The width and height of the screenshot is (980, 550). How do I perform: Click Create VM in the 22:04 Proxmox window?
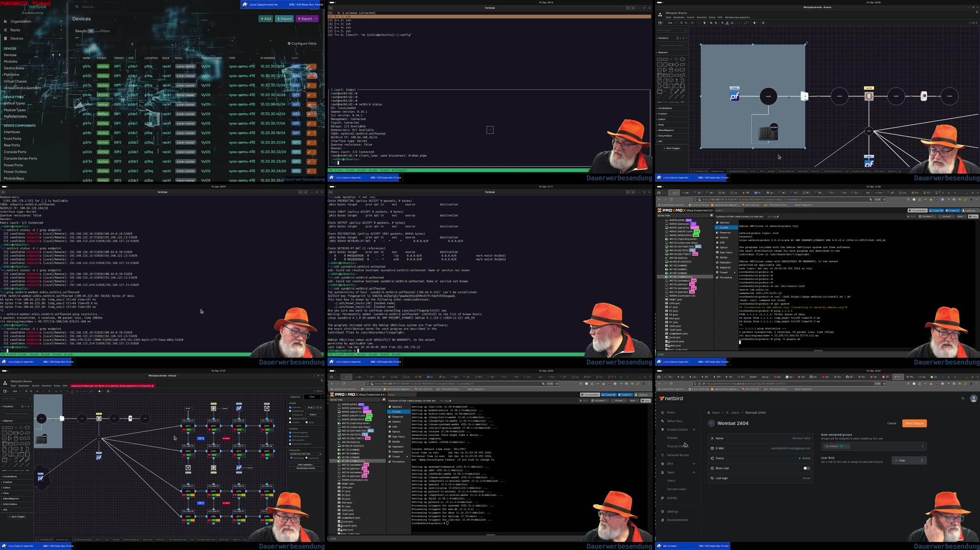[x=608, y=394]
